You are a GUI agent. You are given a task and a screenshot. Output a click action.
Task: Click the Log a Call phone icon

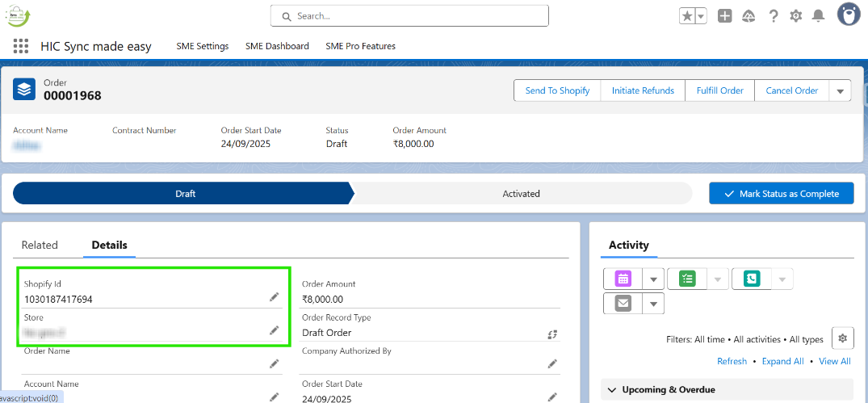point(751,279)
